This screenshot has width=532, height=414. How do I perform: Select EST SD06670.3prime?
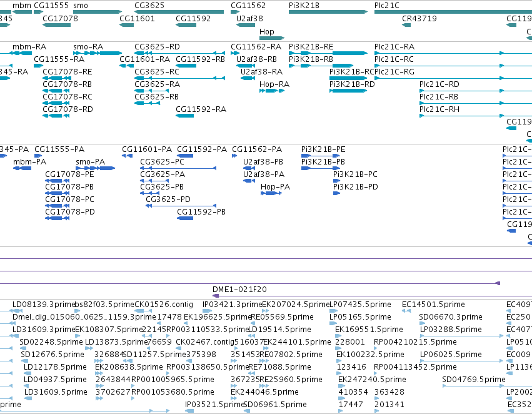(451, 317)
